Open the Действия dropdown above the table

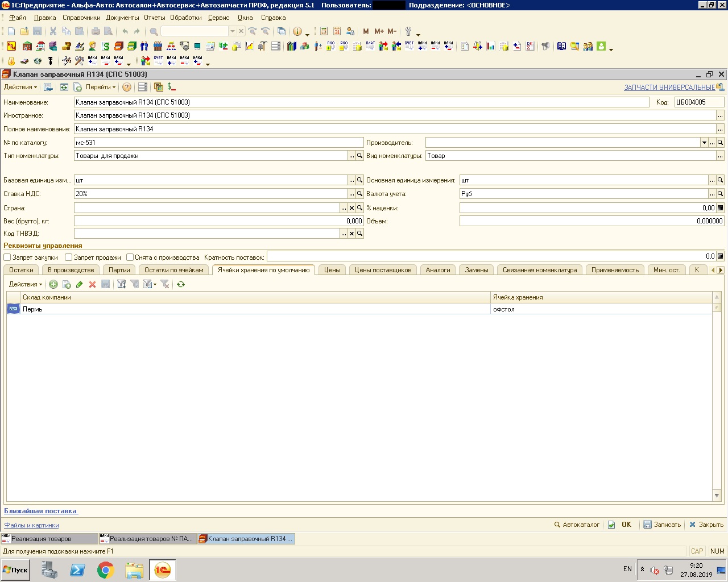click(x=26, y=284)
